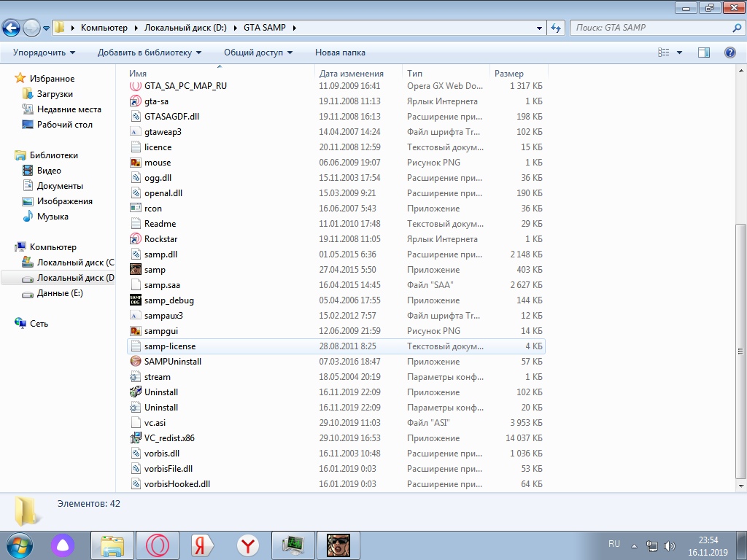Select the vc.asi file icon
This screenshot has width=747, height=560.
click(x=136, y=423)
